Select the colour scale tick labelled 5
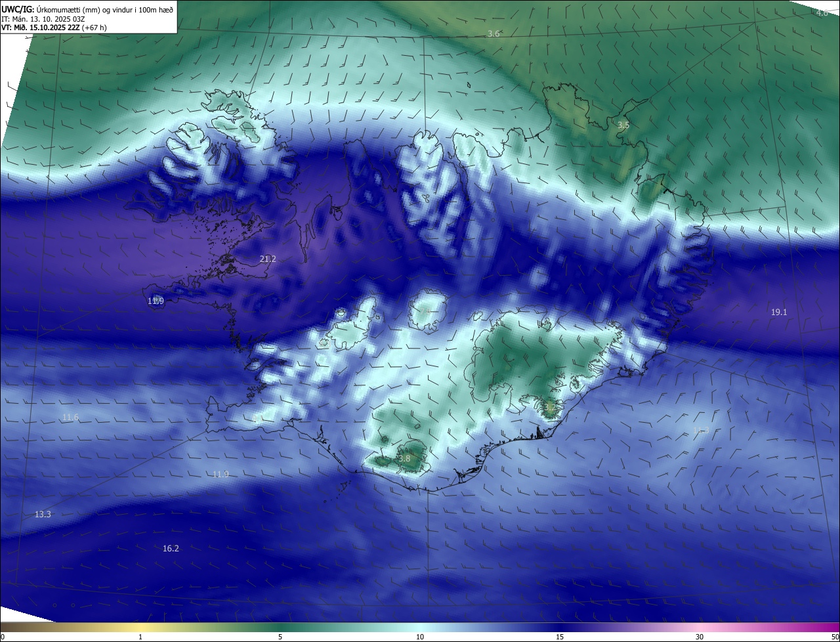The width and height of the screenshot is (840, 642). 280,637
